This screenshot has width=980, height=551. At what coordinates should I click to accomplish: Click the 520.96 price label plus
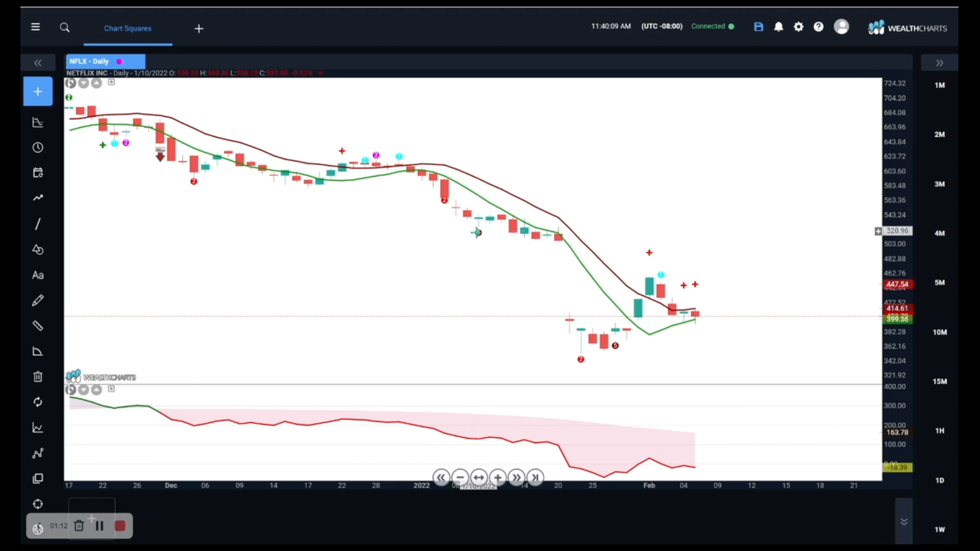tap(878, 231)
